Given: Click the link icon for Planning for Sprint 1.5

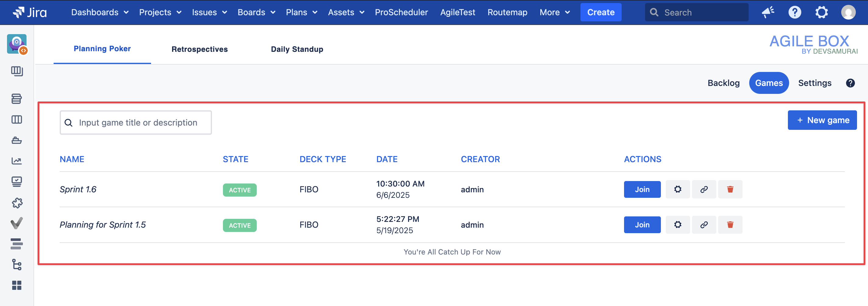Looking at the screenshot, I should pos(704,225).
